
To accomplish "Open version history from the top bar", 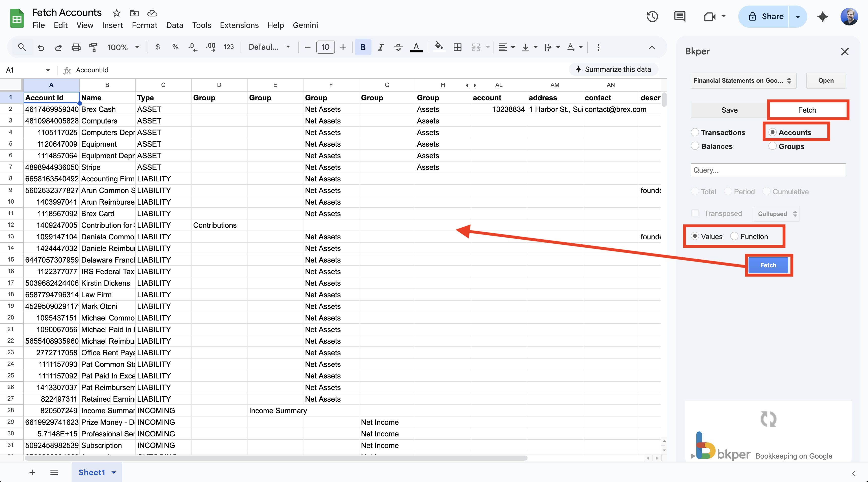I will point(652,16).
